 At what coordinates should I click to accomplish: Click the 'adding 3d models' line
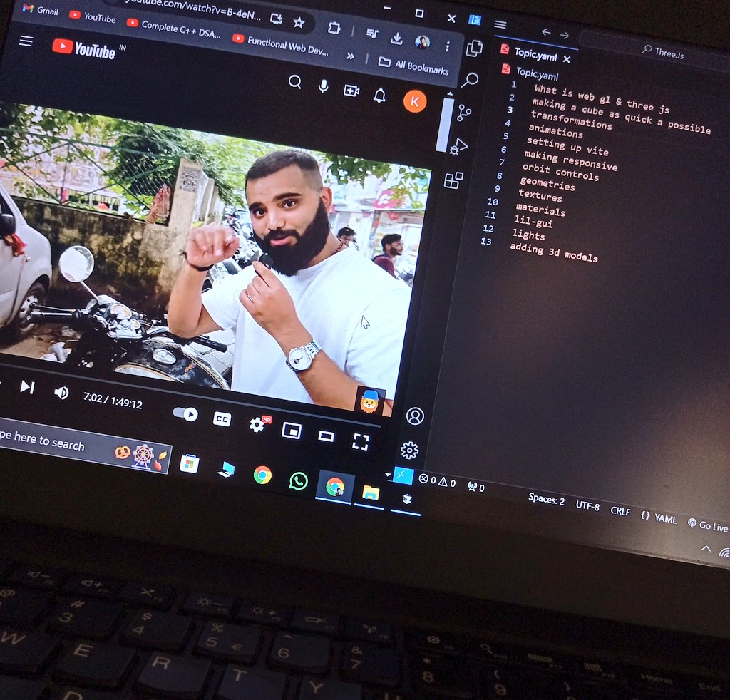pyautogui.click(x=553, y=252)
